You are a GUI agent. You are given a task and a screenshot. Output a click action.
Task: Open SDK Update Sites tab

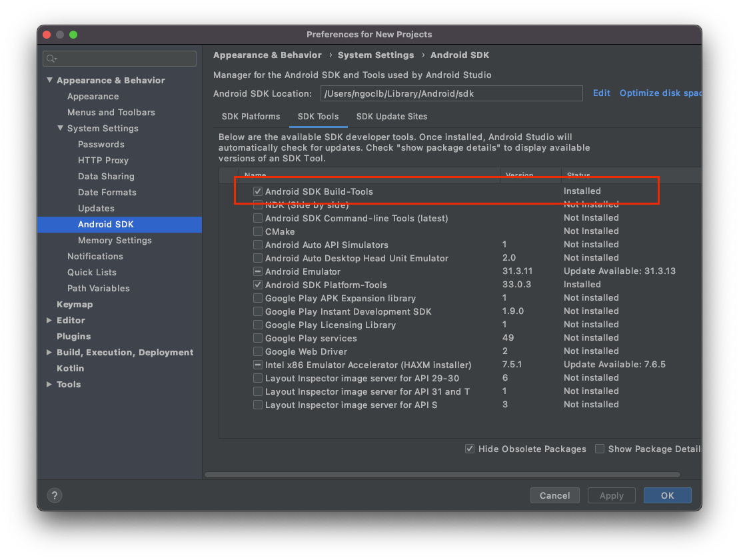tap(392, 117)
